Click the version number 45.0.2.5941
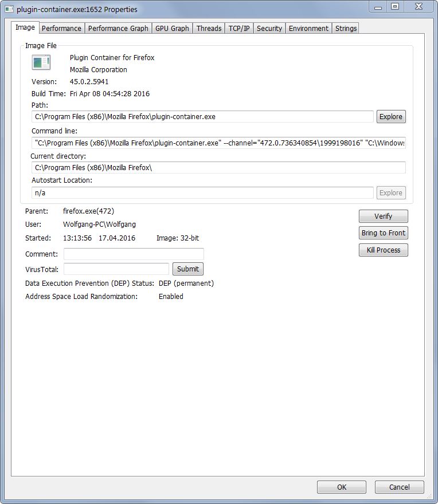 89,82
